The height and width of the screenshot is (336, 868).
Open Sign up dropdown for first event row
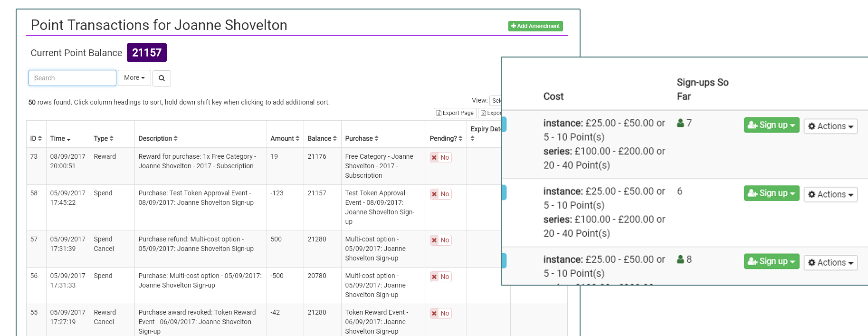(x=771, y=125)
